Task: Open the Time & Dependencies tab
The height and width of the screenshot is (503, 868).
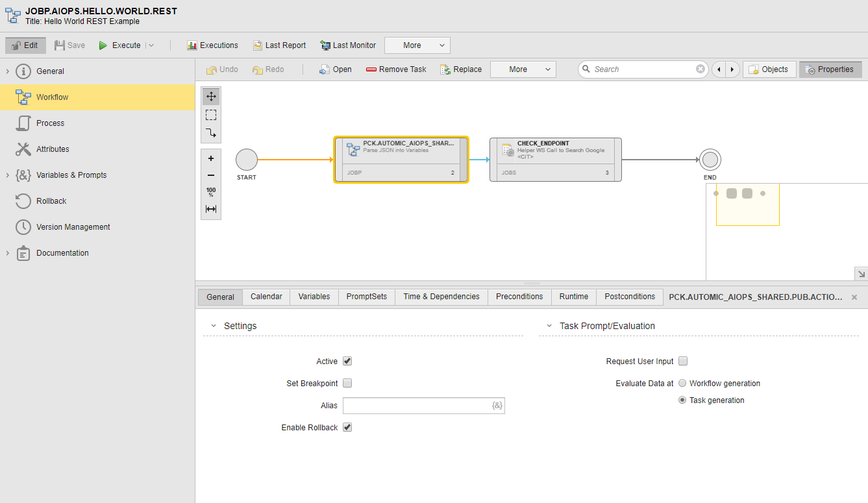Action: 441,297
